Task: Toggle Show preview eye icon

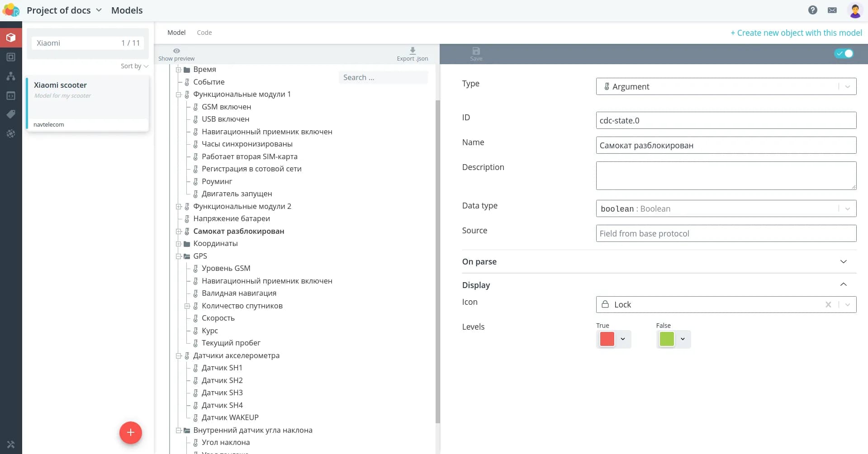Action: tap(176, 51)
